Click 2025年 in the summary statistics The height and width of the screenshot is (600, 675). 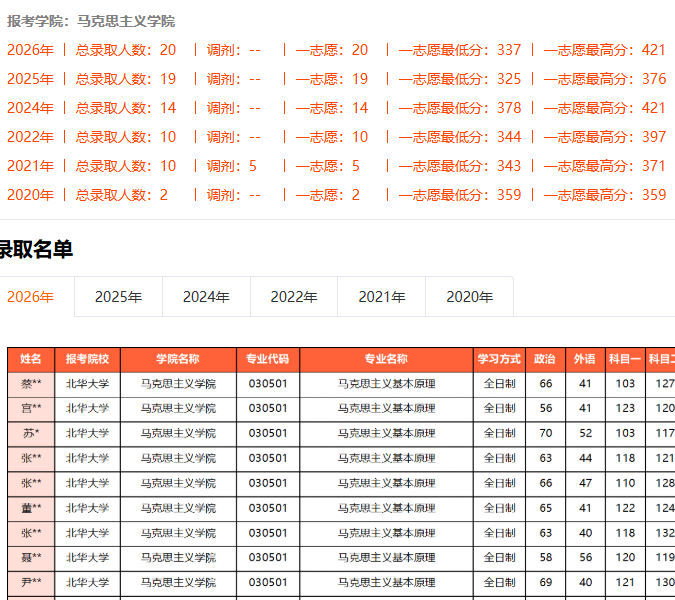(x=30, y=79)
